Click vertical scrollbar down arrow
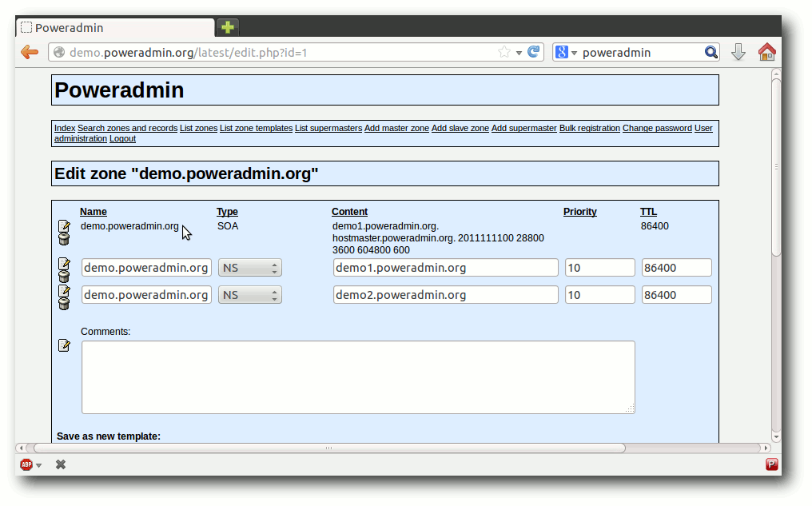This screenshot has width=812, height=506. coord(776,437)
